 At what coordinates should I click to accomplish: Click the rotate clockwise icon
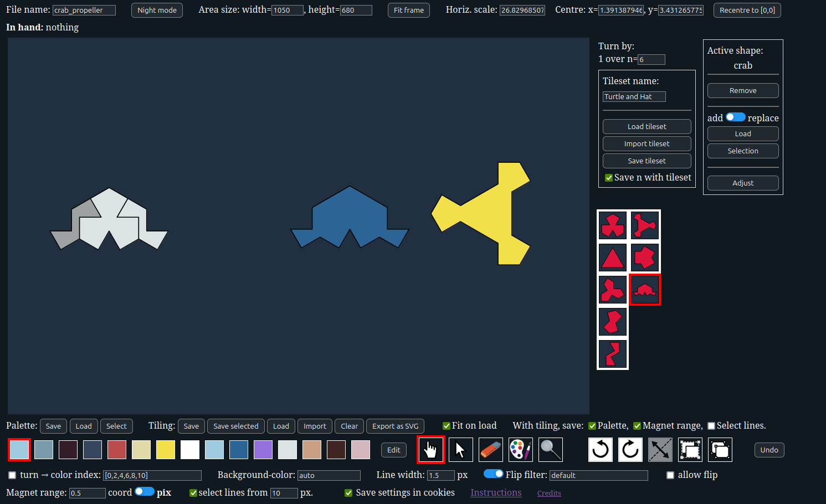[x=630, y=450]
